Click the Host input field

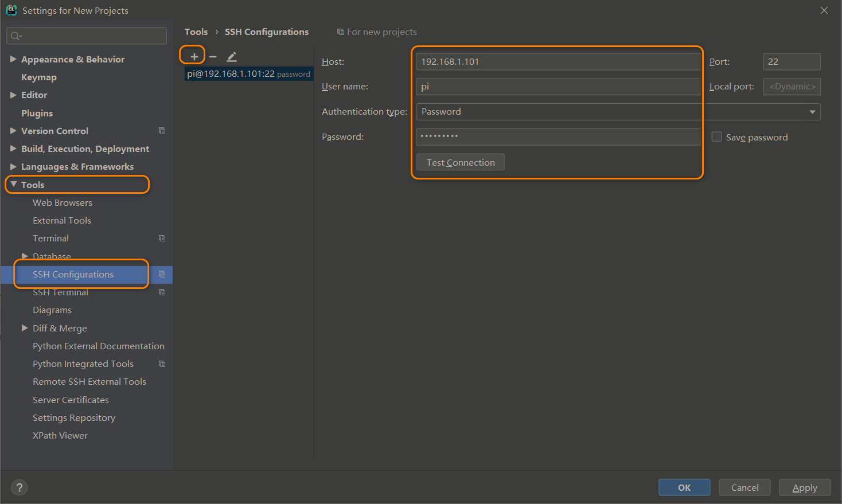tap(558, 61)
